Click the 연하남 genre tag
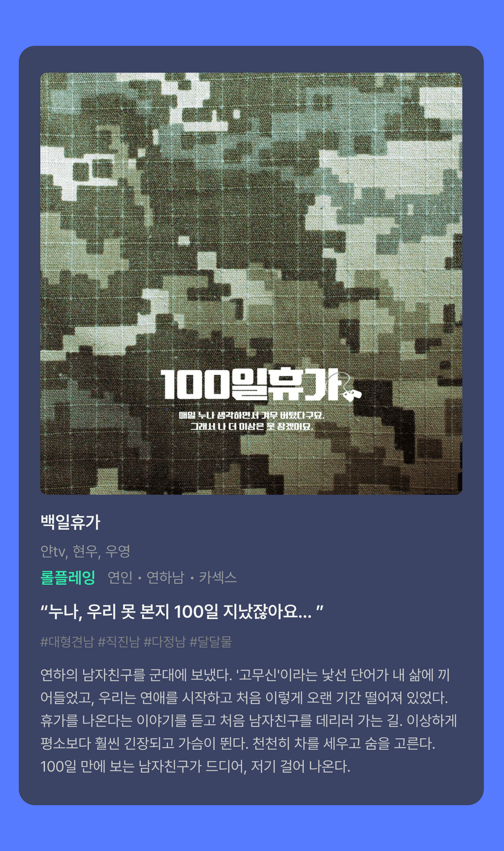This screenshot has width=504, height=851. click(165, 577)
